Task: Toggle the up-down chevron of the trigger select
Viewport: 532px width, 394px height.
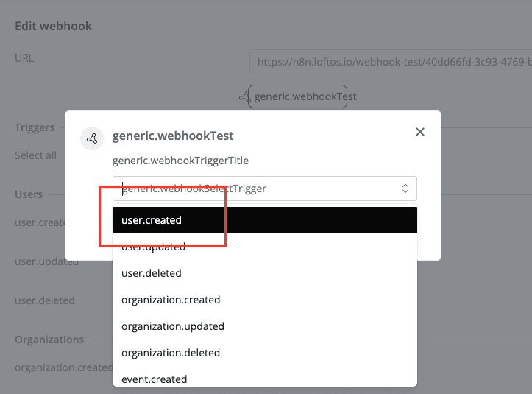Action: click(405, 189)
